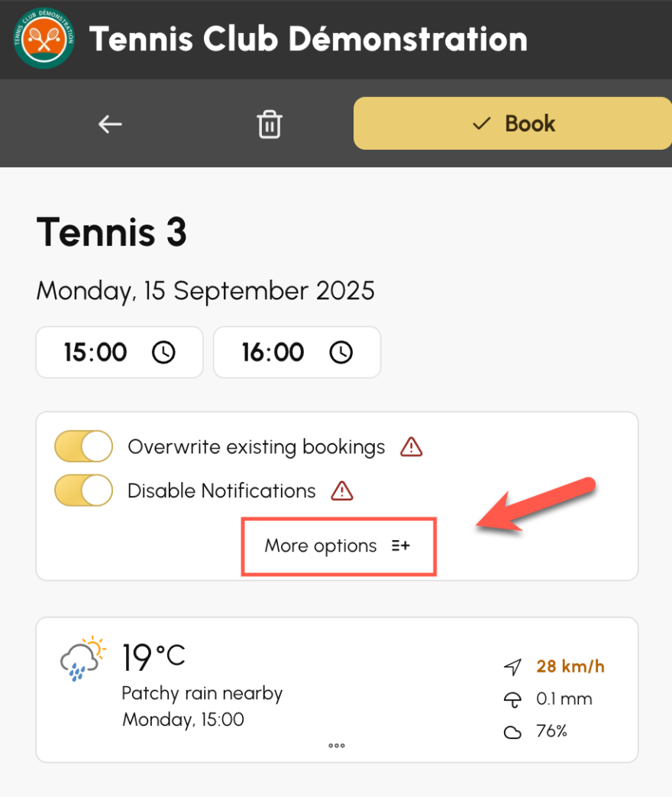
Task: Click the clock icon beside 16:00
Action: point(341,352)
